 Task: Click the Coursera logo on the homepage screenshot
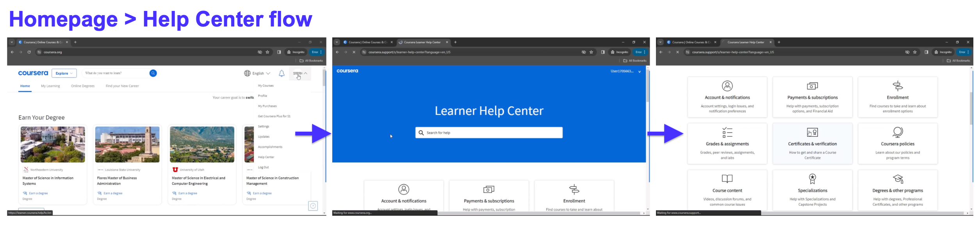(x=33, y=73)
